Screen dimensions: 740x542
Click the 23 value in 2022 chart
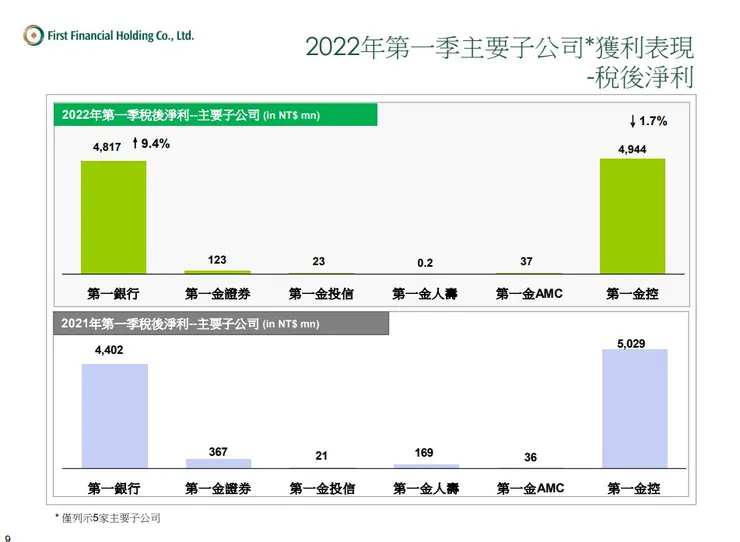[x=319, y=261]
